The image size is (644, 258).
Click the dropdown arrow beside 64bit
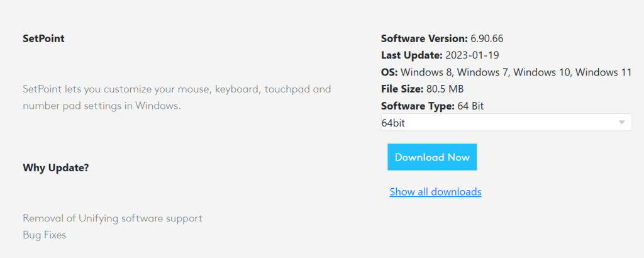point(622,123)
